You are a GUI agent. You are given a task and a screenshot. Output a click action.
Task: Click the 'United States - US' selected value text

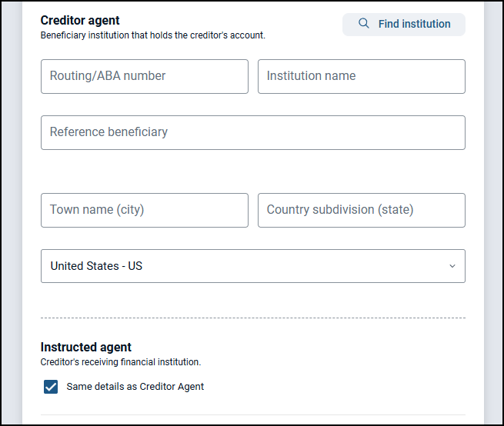[96, 266]
